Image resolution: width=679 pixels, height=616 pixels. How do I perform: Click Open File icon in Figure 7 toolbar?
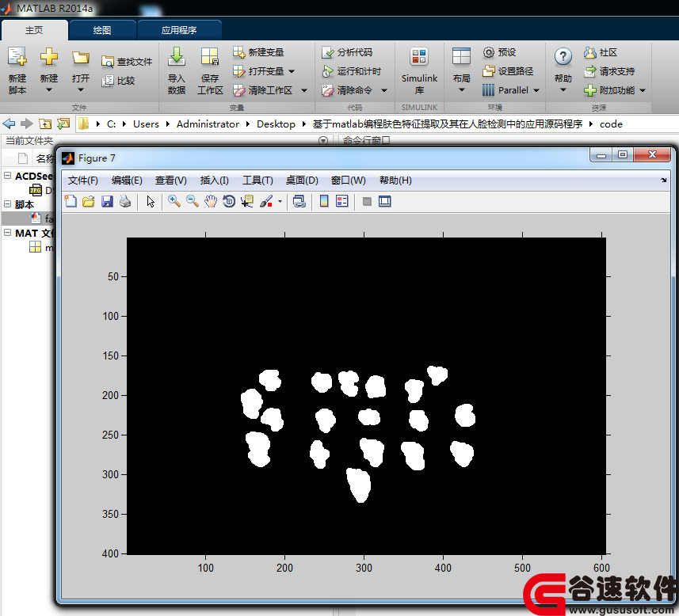[89, 201]
